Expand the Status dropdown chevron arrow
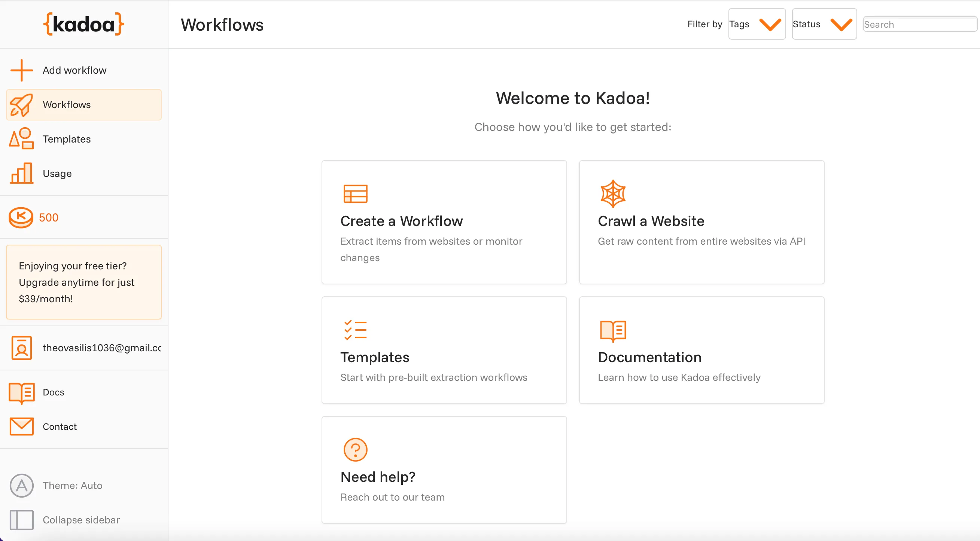 point(841,25)
